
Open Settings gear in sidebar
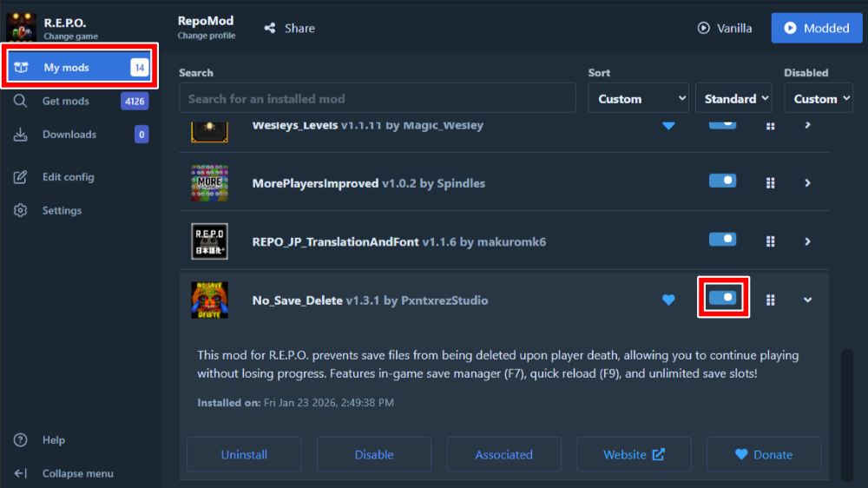[x=22, y=211]
